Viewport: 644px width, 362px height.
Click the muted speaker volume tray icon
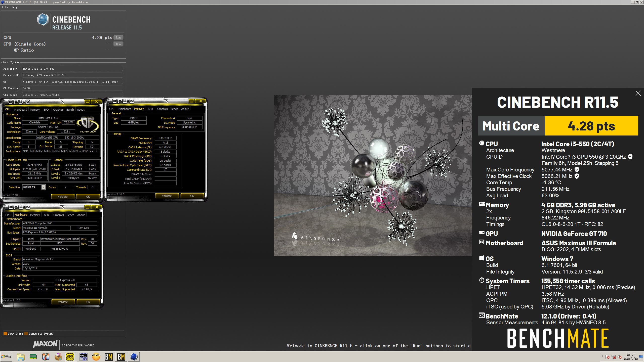click(620, 357)
